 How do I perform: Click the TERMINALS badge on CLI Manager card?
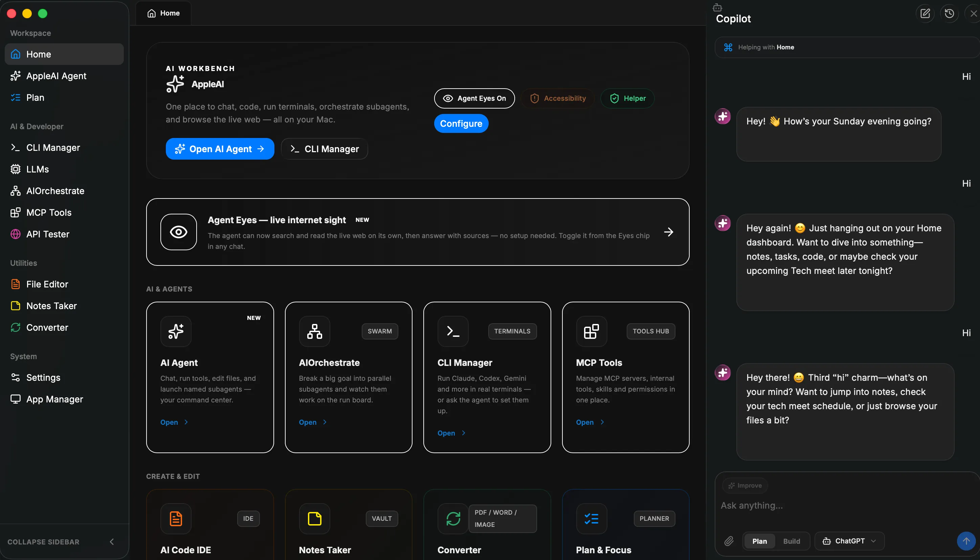pos(512,331)
